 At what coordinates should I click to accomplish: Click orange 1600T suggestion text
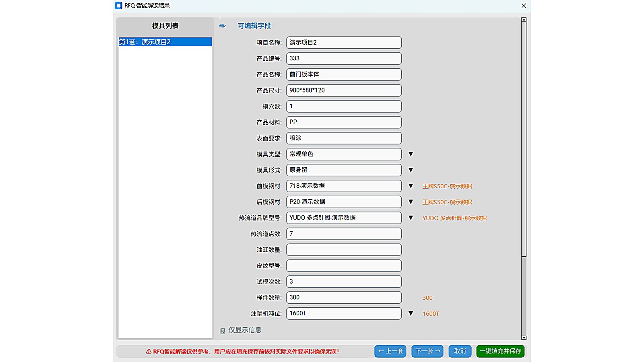431,314
